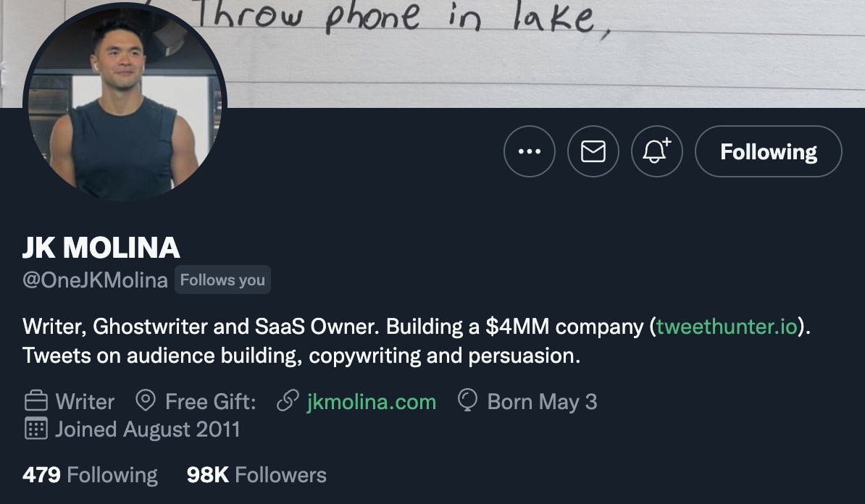
Task: Enable notifications via the bell icon
Action: click(656, 151)
